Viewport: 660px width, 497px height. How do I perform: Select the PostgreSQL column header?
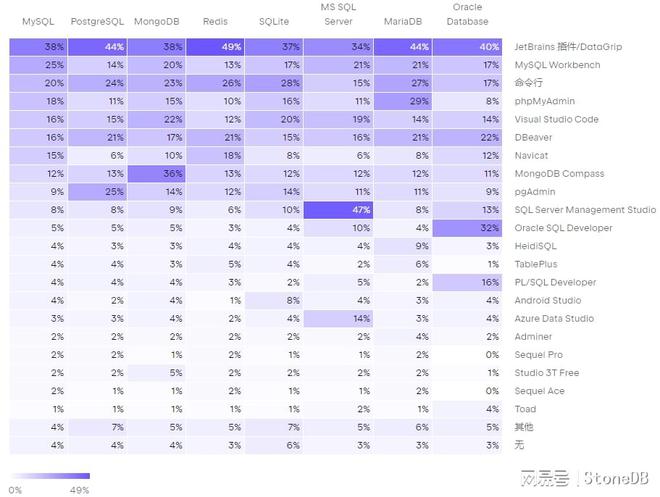coord(97,21)
